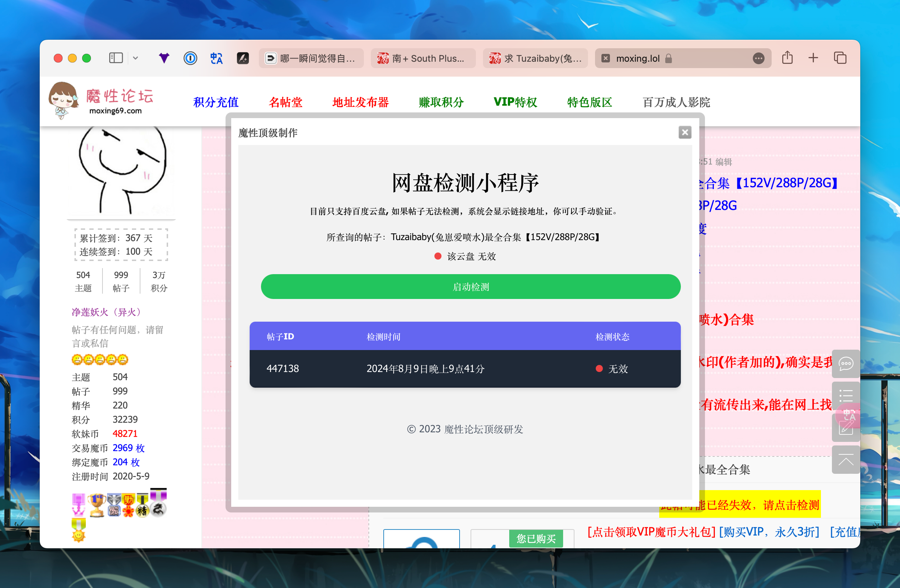This screenshot has width=900, height=588.
Task: Switch to the South Plus tab
Action: tap(423, 58)
